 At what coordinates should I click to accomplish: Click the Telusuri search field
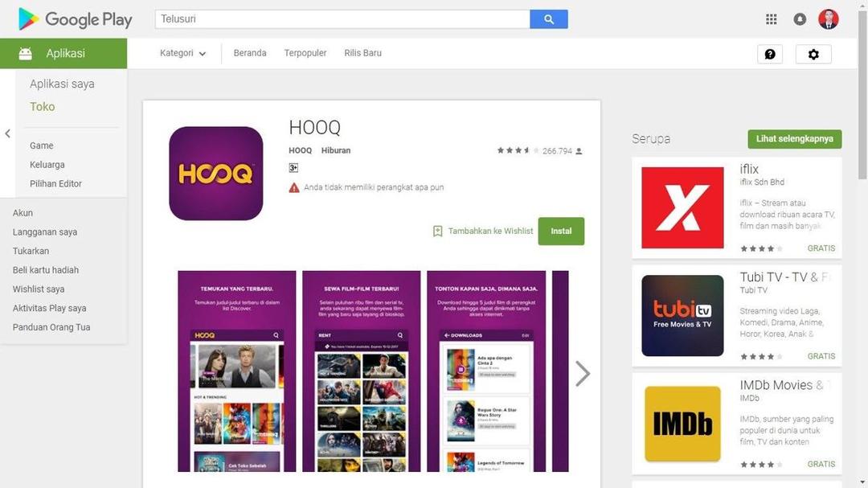[x=342, y=19]
